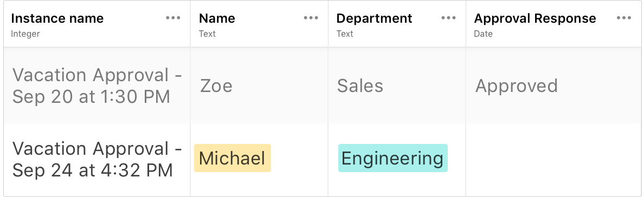Click the empty Approval Response cell for Michael
The height and width of the screenshot is (197, 644).
point(553,159)
